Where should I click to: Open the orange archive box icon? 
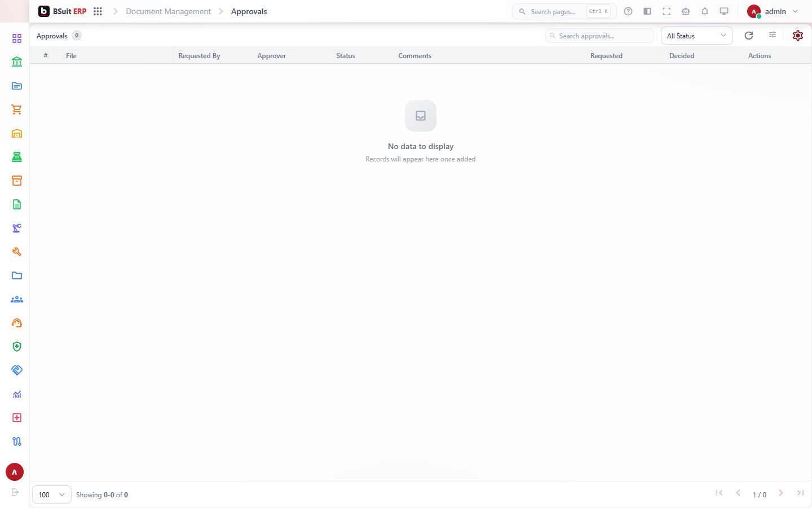(x=17, y=181)
